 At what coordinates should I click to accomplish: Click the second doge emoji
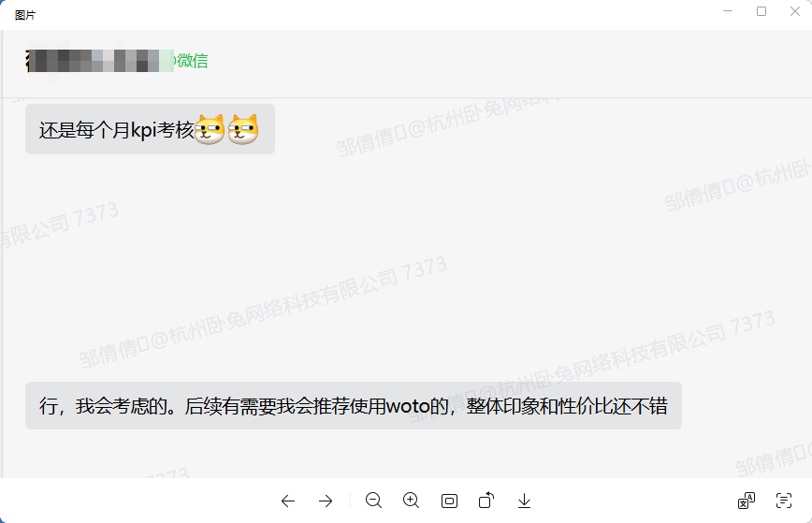click(x=243, y=129)
